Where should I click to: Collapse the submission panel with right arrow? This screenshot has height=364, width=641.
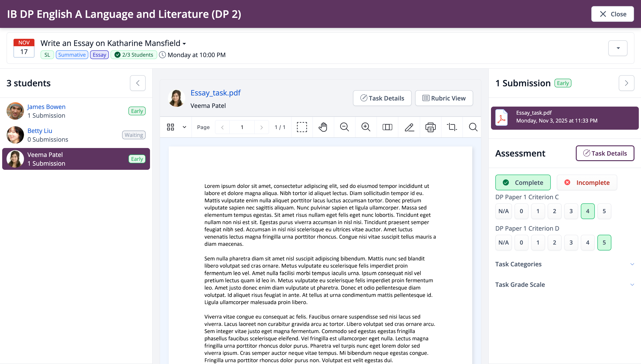pos(626,83)
